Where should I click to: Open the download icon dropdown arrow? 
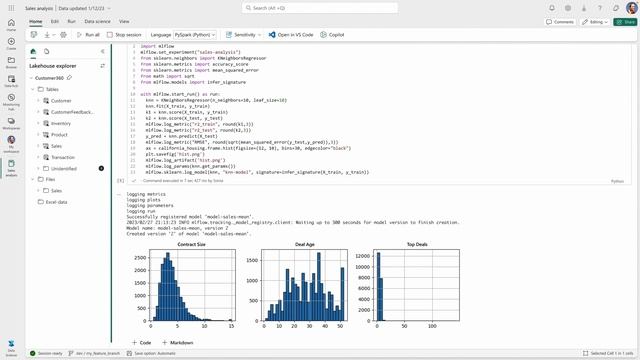54,35
